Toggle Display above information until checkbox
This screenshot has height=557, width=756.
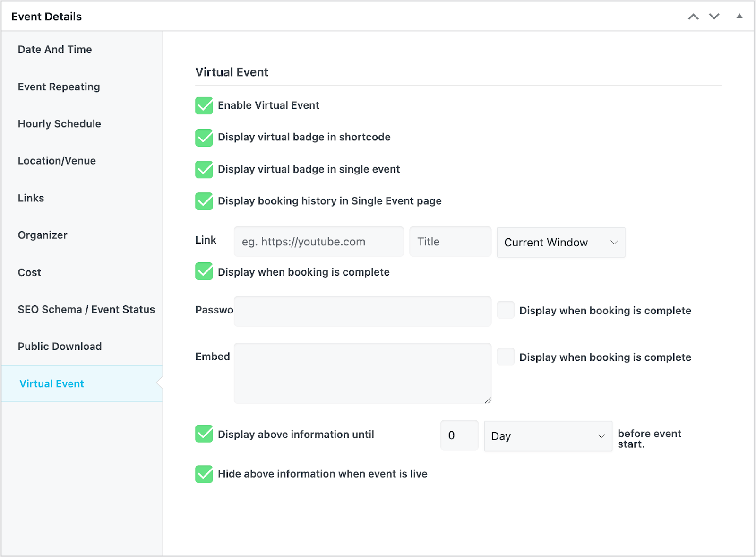pos(204,434)
